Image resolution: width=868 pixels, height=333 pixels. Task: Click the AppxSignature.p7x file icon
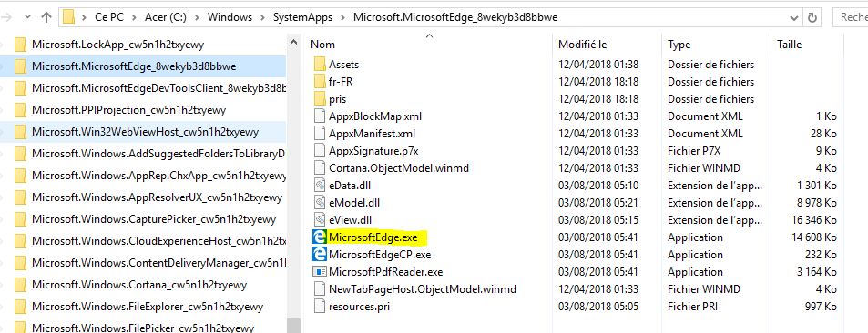[x=320, y=150]
